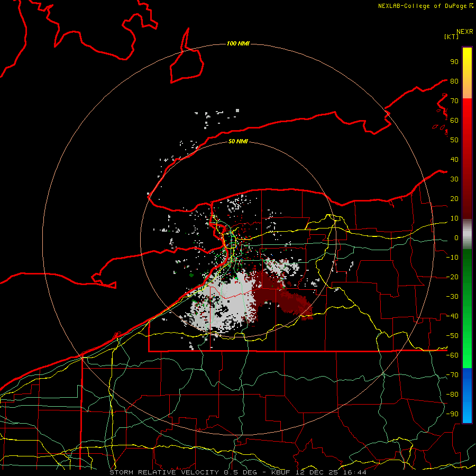Click the 40 value on velocity scale
This screenshot has height=476, width=476.
(x=454, y=159)
